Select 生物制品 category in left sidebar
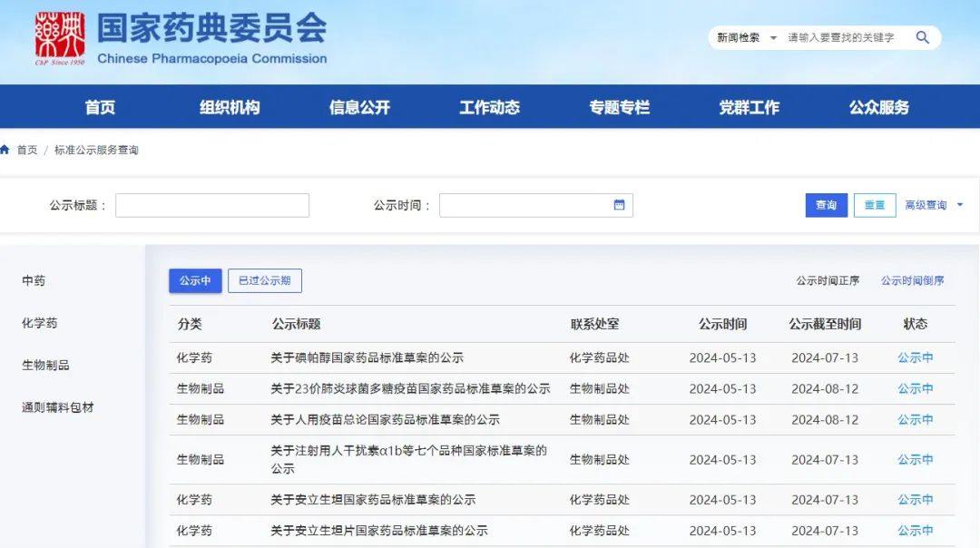980x548 pixels. [x=45, y=366]
